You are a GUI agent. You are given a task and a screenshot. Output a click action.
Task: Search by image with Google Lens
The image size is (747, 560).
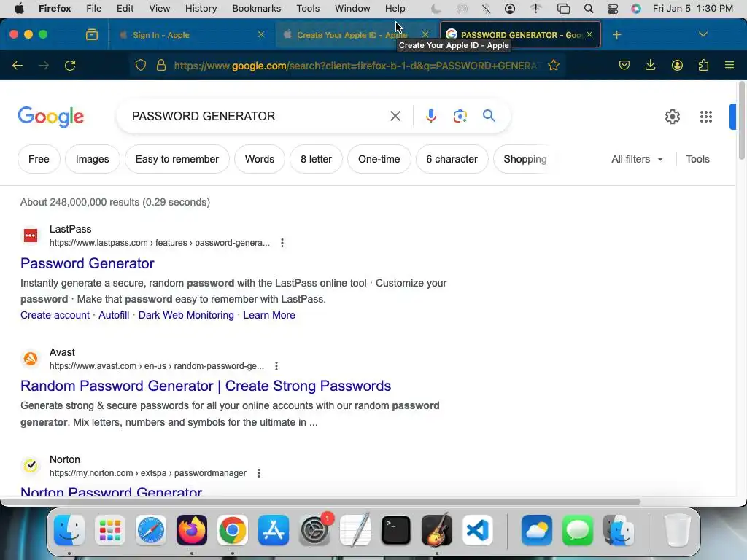460,116
